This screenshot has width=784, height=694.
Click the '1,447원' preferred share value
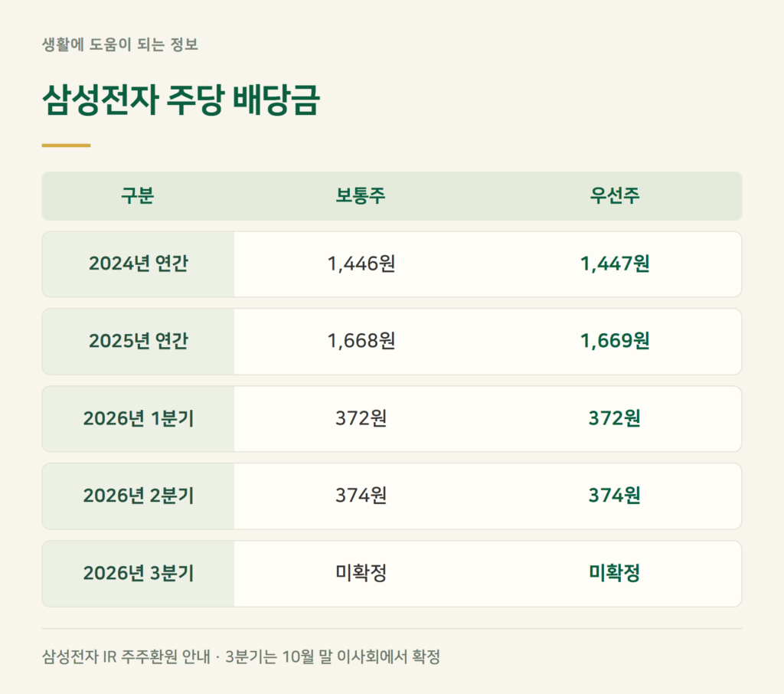[x=615, y=264]
